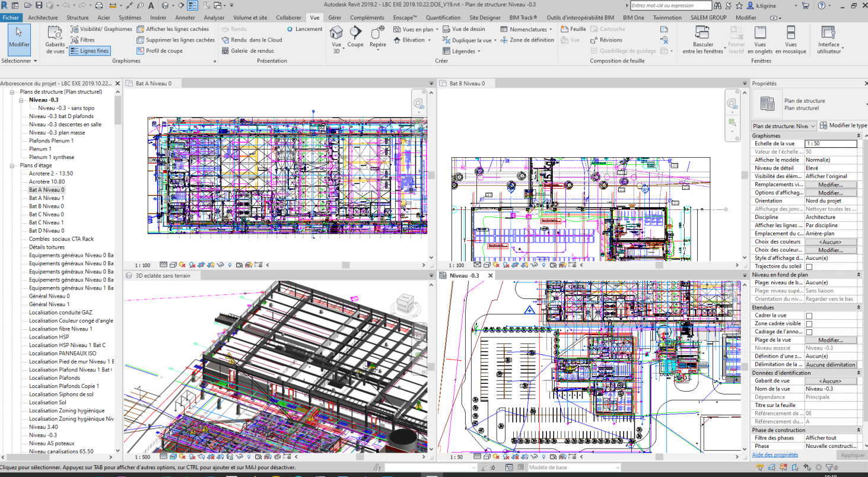Tick the Trajectoire du soleil checkbox
The height and width of the screenshot is (477, 868).
[x=809, y=266]
